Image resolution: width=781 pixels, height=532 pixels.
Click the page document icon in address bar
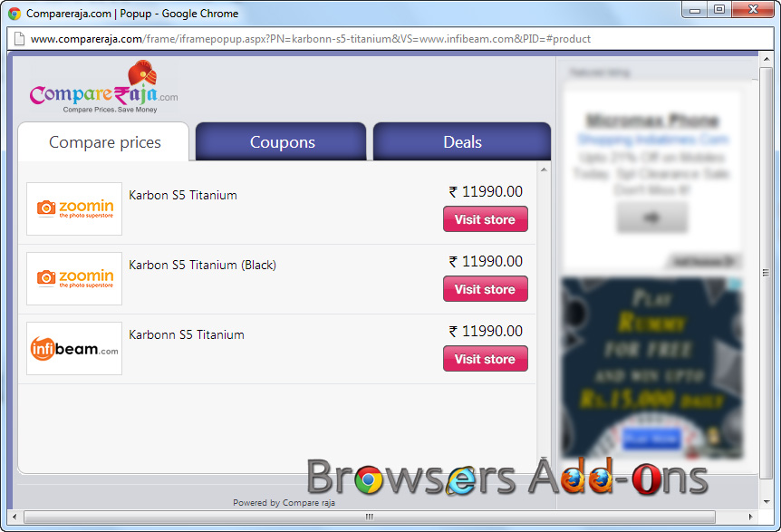point(19,39)
